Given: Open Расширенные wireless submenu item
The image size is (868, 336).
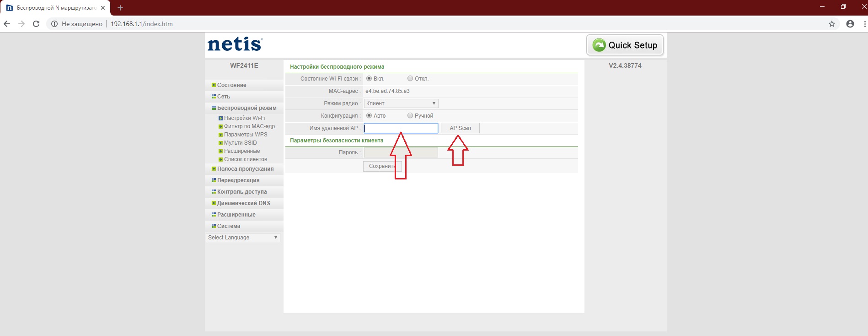Looking at the screenshot, I should [x=242, y=151].
